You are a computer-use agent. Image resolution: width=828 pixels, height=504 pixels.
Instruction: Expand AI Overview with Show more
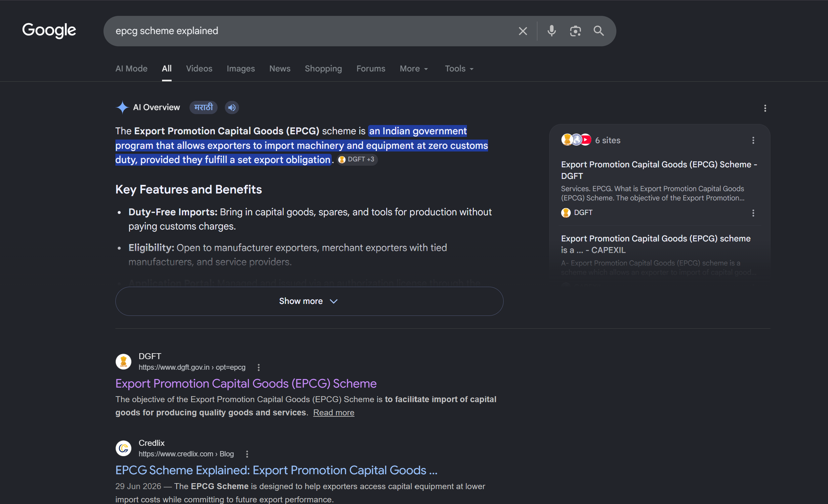309,301
